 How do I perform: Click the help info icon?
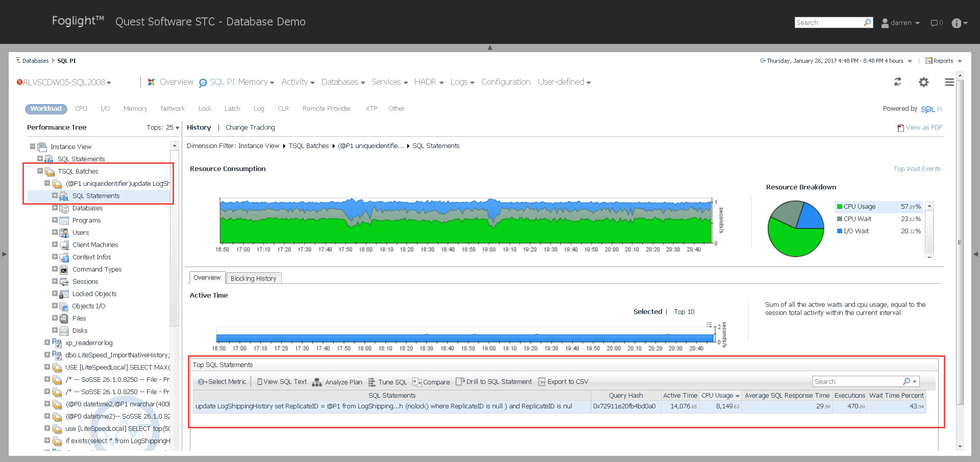point(957,23)
